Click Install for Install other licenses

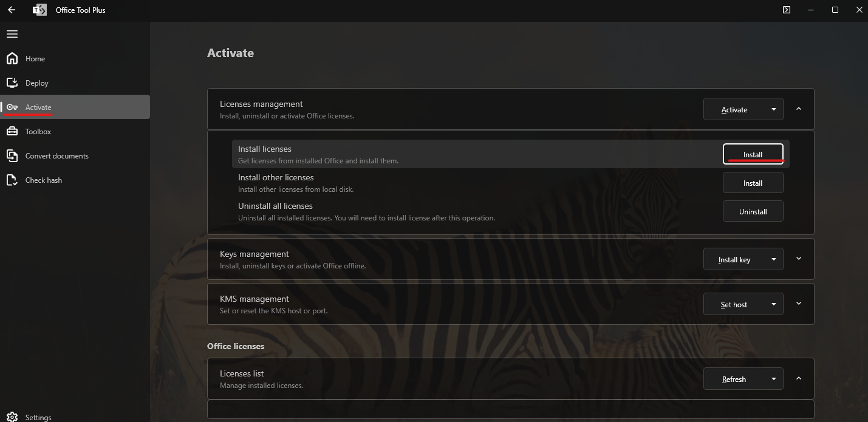click(x=753, y=183)
